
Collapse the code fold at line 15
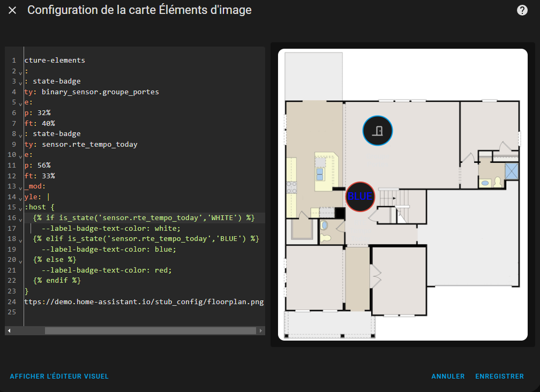pyautogui.click(x=20, y=208)
